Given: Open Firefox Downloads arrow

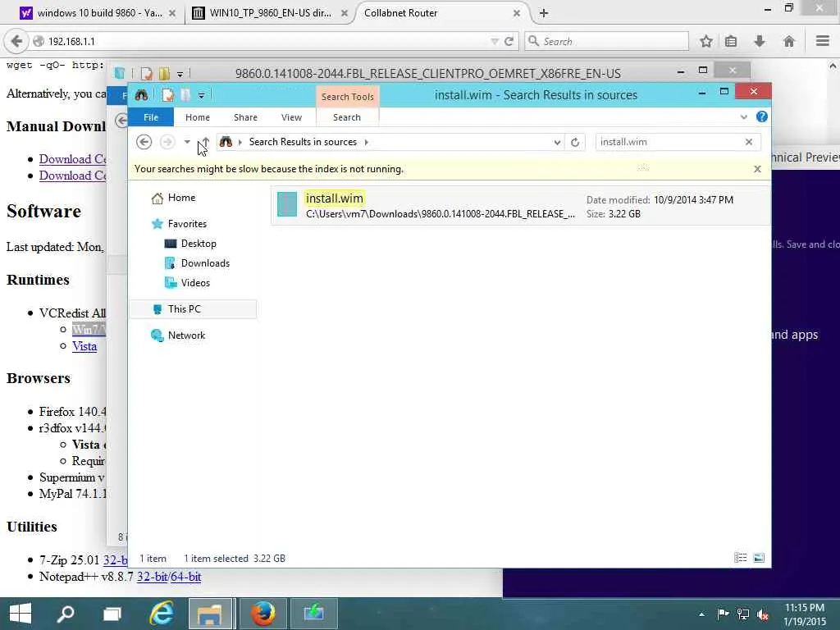Looking at the screenshot, I should point(760,41).
